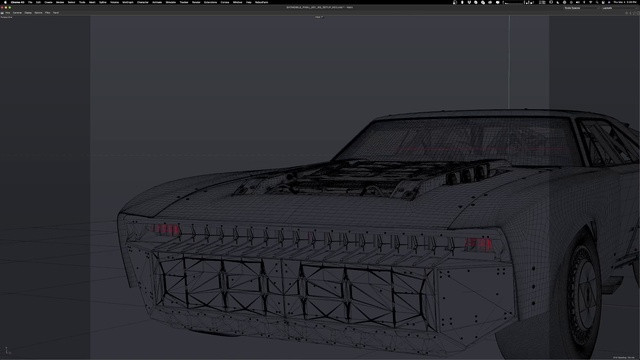Open the Character menu
The height and width of the screenshot is (360, 640).
tap(143, 2)
